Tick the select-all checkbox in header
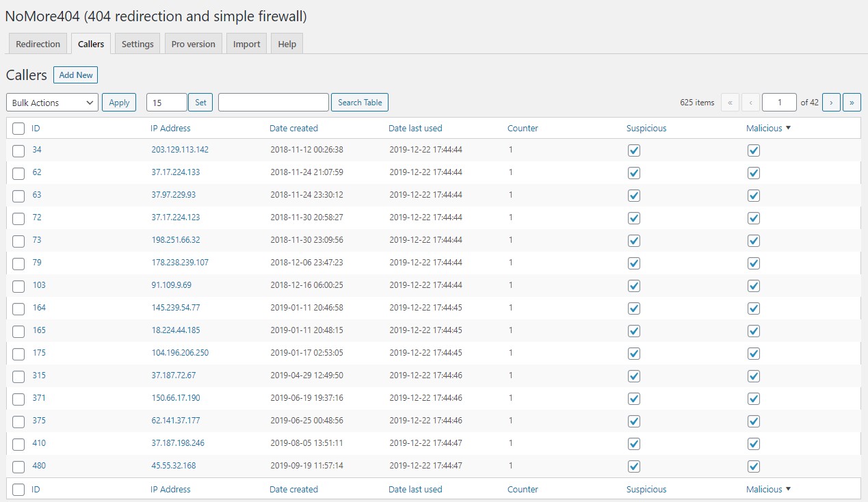This screenshot has width=868, height=502. [x=18, y=129]
